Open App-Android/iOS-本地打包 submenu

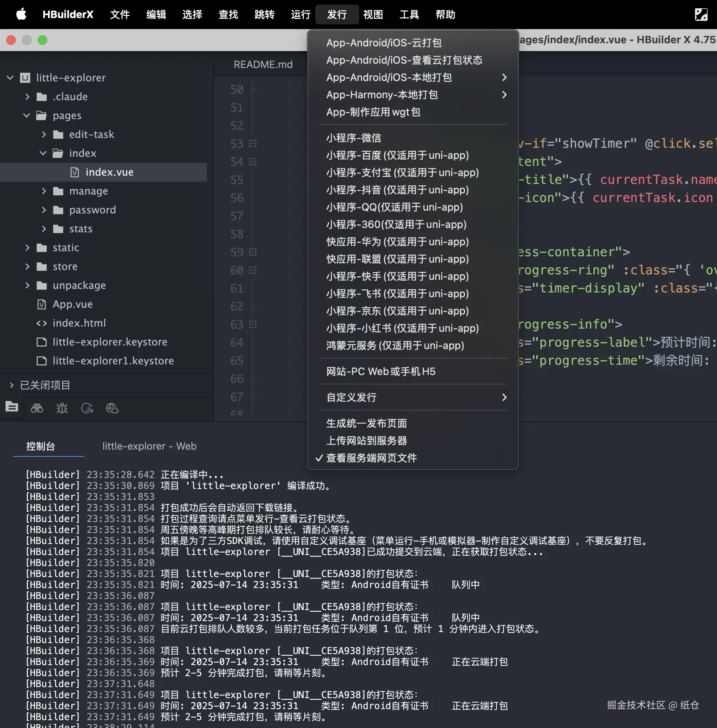pyautogui.click(x=413, y=77)
